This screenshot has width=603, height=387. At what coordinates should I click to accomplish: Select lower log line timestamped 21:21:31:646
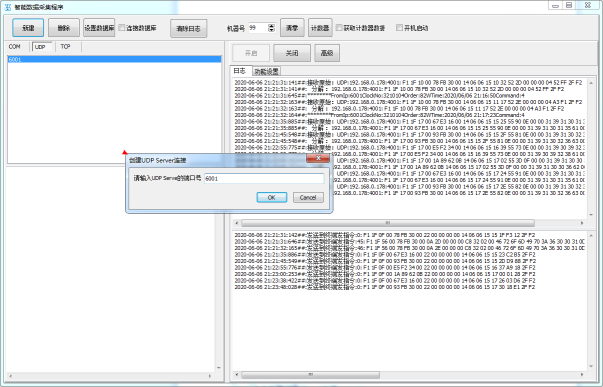[x=410, y=242]
